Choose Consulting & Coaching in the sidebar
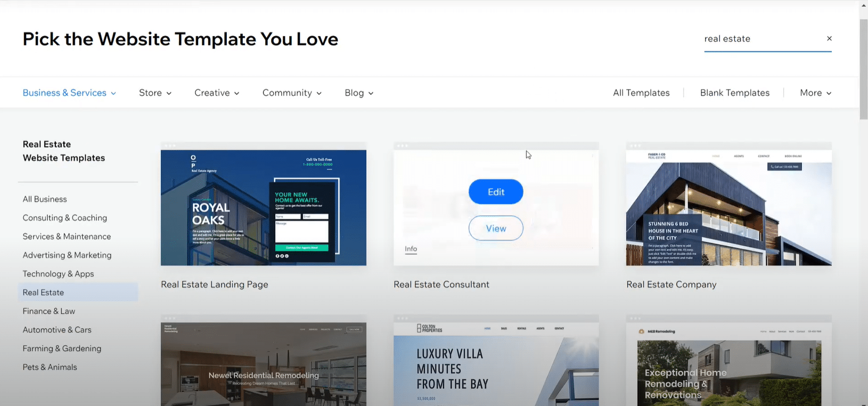Screen dimensions: 868x406 tap(65, 218)
